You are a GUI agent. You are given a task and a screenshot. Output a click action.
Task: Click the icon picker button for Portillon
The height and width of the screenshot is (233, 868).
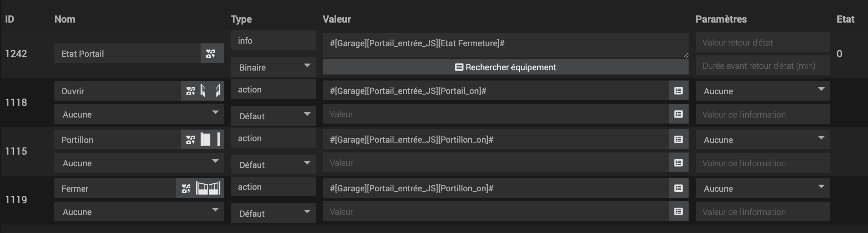[x=190, y=140]
